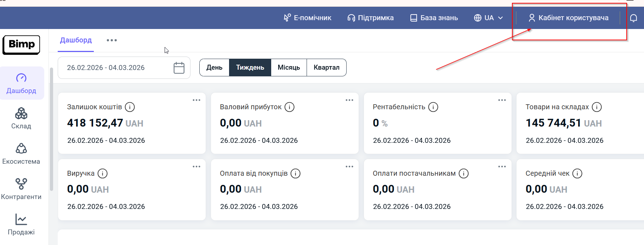This screenshot has width=644, height=245.
Task: Open Склад section in sidebar
Action: [x=21, y=118]
